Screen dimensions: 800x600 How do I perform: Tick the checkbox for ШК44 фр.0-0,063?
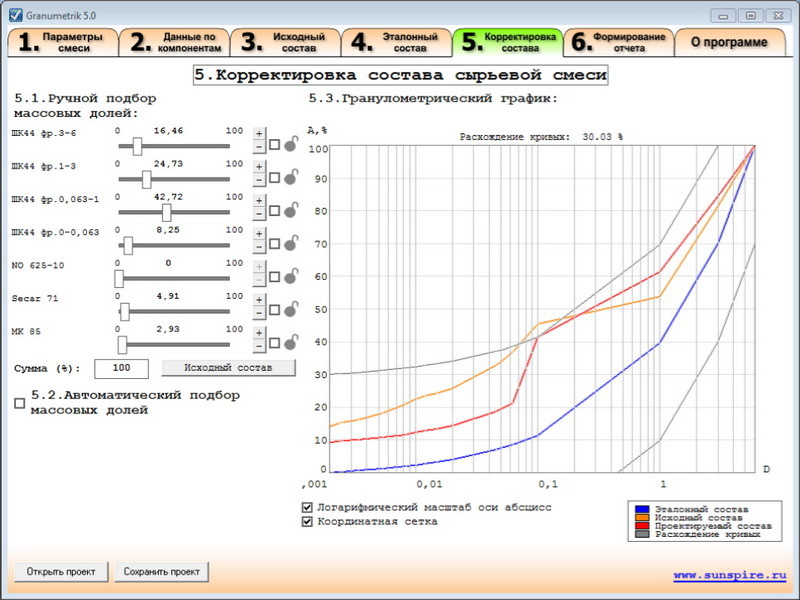(x=274, y=244)
